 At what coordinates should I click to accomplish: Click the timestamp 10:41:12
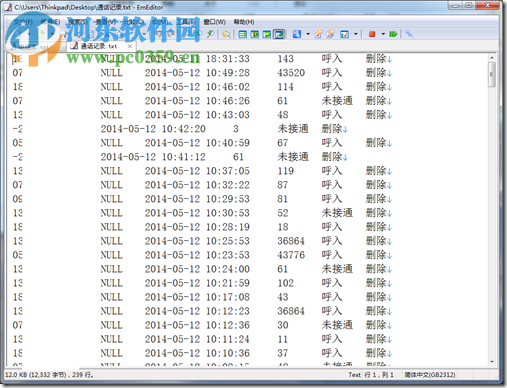(184, 157)
